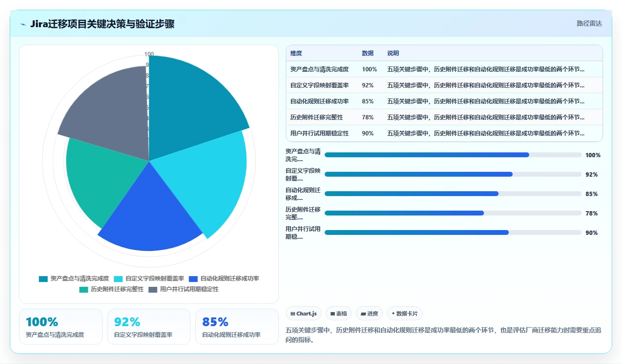The width and height of the screenshot is (622, 364).
Task: Click the 数据卡片 tag chip
Action: (405, 314)
